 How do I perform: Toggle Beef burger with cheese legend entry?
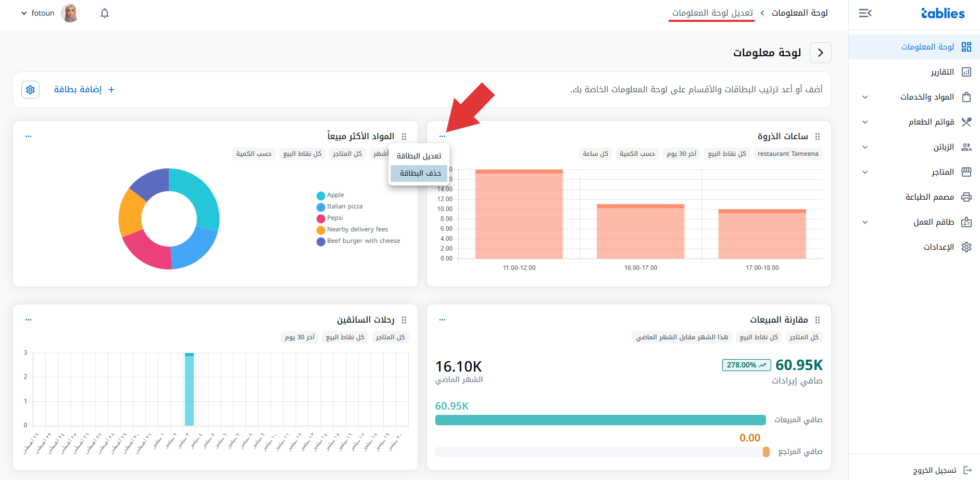[x=358, y=241]
